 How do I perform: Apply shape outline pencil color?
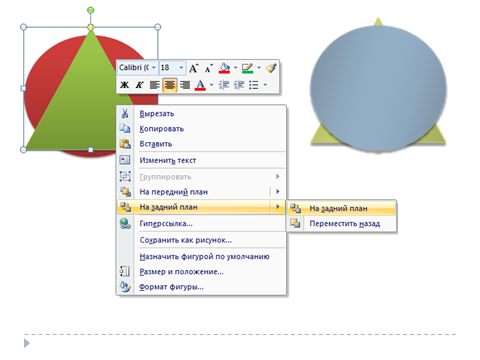coord(248,68)
